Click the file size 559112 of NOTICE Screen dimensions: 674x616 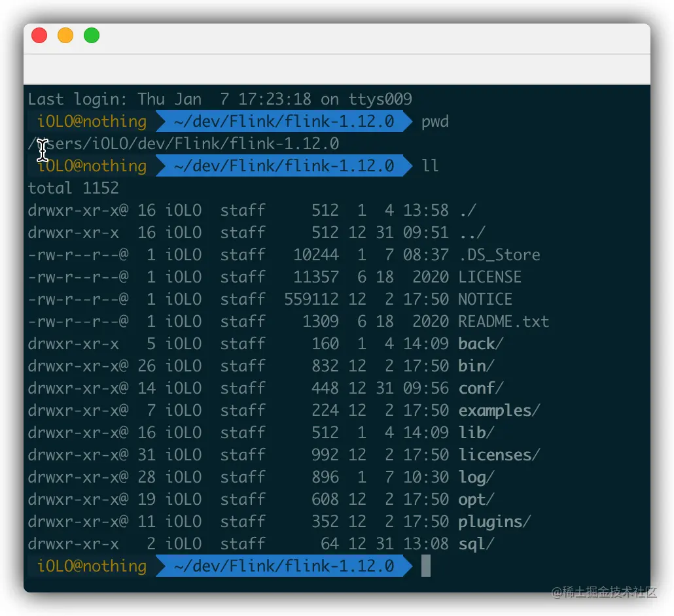point(311,299)
